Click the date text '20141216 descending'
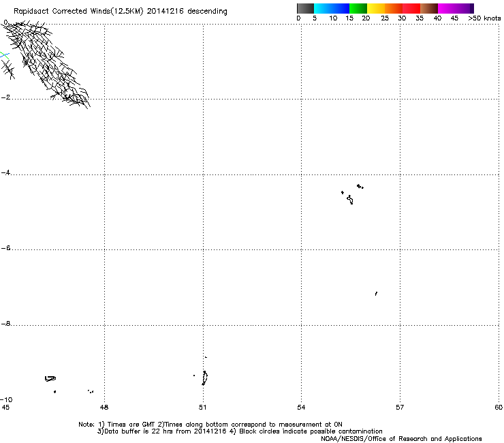Image resolution: width=504 pixels, height=443 pixels. pos(187,11)
